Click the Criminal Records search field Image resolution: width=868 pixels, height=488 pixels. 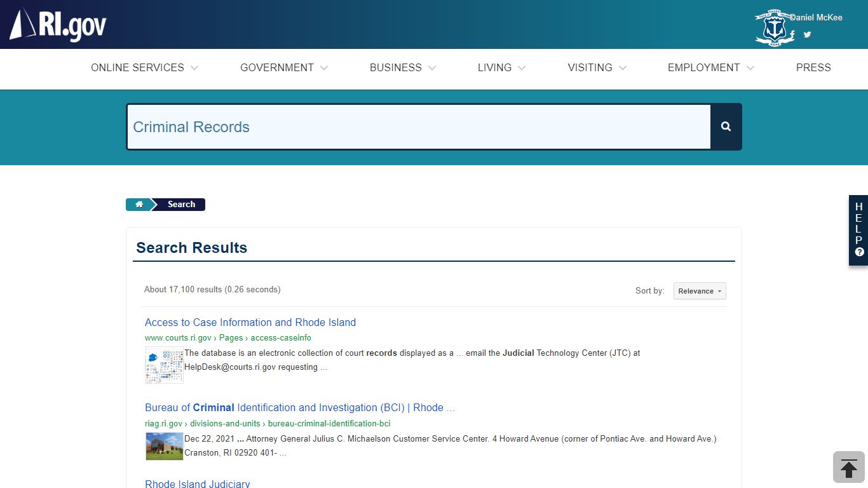(x=419, y=127)
